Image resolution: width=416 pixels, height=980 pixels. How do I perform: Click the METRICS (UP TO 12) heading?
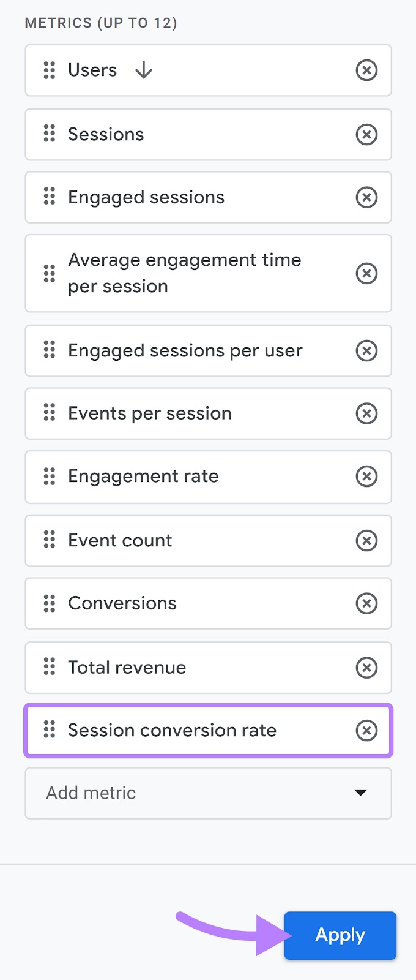coord(101,23)
